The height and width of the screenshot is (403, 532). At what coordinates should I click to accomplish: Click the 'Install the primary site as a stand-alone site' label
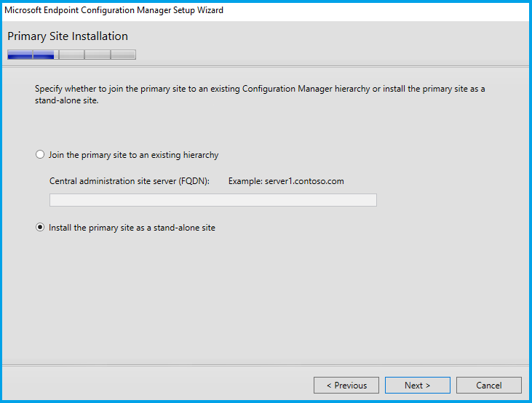click(132, 228)
